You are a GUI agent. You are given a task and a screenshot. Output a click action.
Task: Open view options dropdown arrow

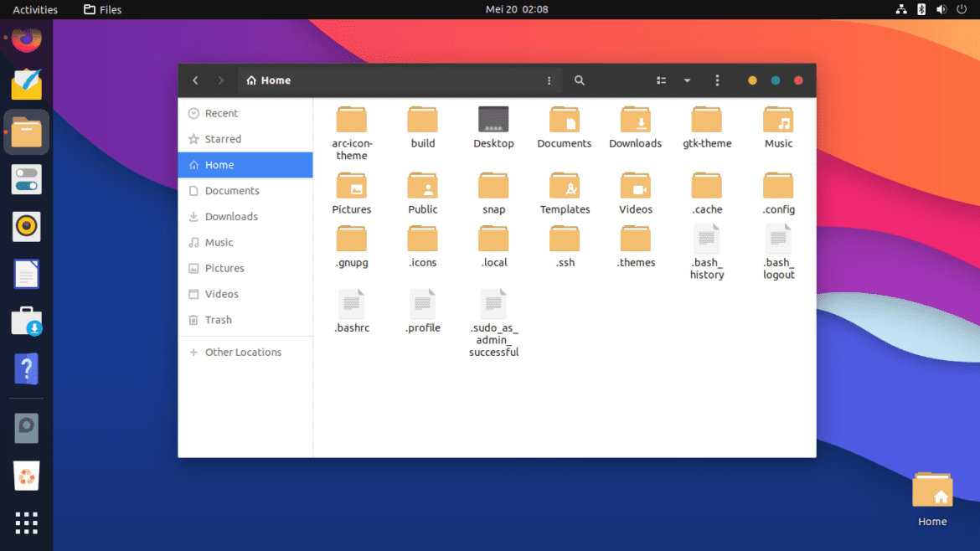[687, 80]
